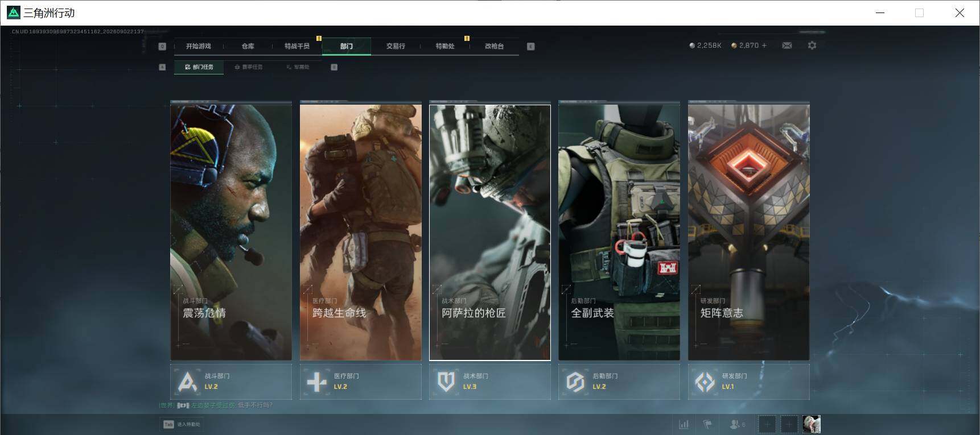Screen dimensions: 980x435
Task: Click the plus next to 2,870 currency
Action: coord(764,45)
